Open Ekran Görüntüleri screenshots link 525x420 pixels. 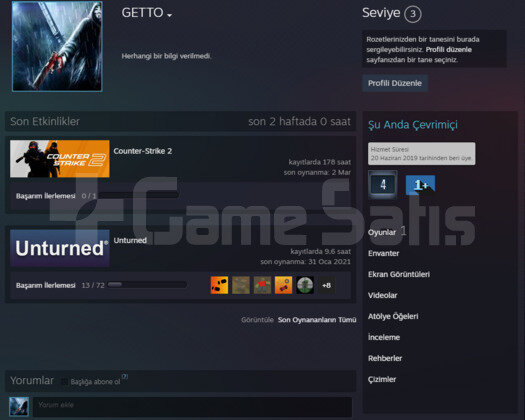(399, 274)
